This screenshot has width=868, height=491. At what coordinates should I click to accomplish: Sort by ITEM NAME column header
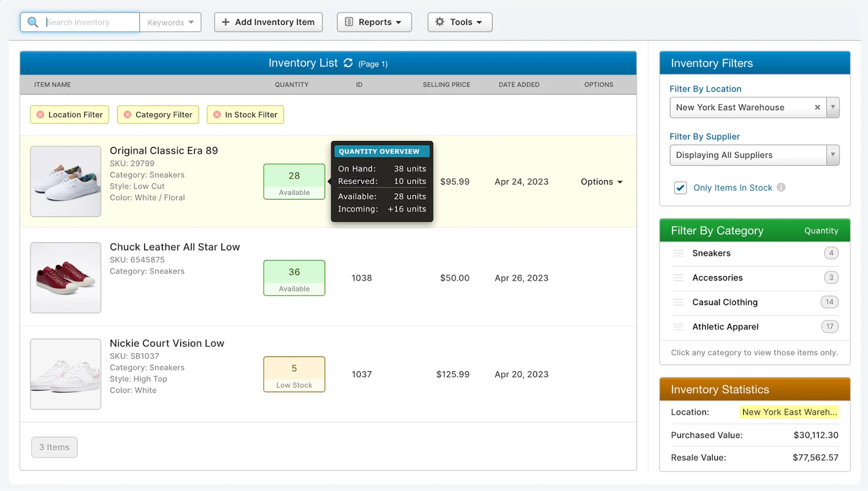click(x=53, y=85)
